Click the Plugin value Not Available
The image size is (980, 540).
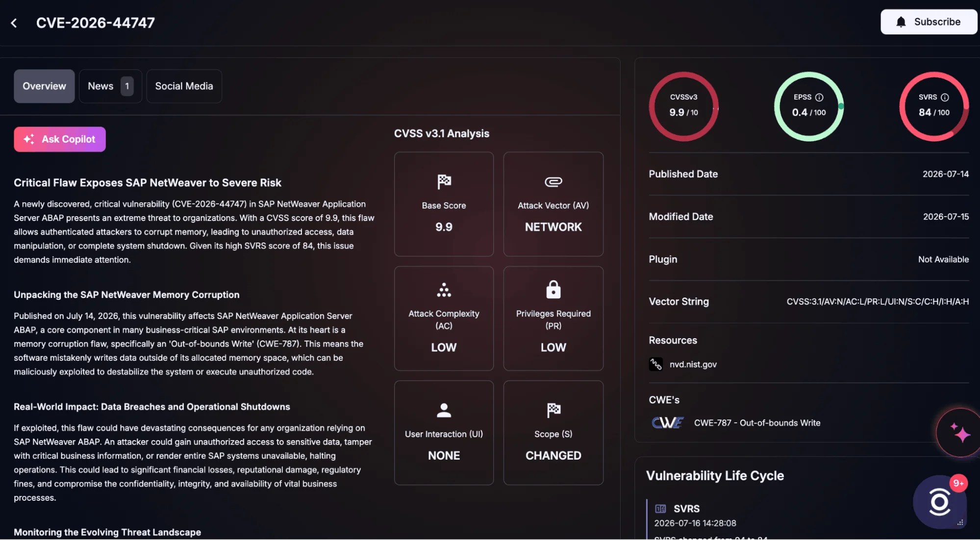click(x=943, y=259)
